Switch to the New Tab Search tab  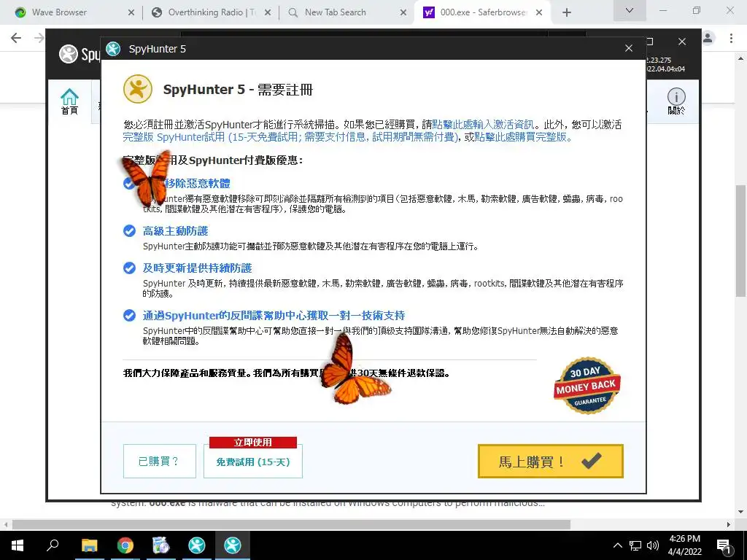click(x=336, y=12)
